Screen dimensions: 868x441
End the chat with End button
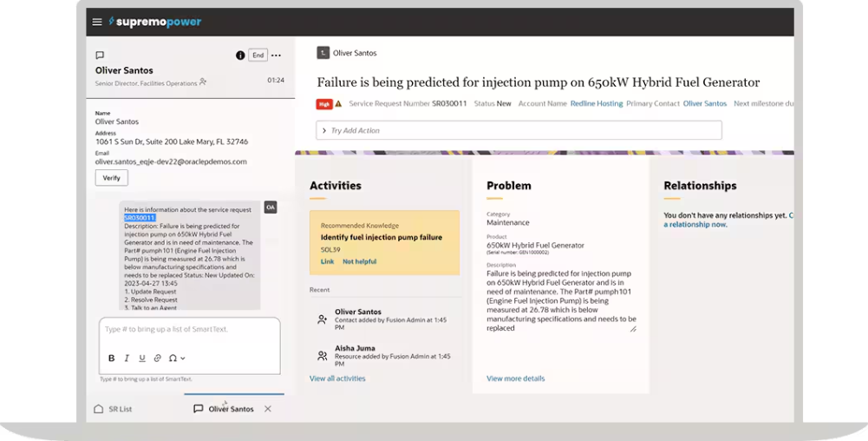[258, 56]
